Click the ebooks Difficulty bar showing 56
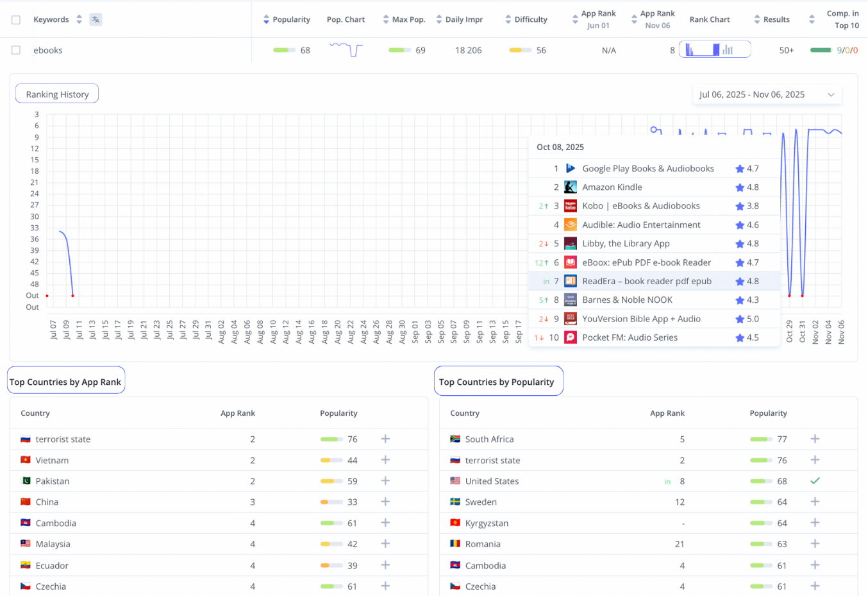868x596 pixels. pyautogui.click(x=520, y=50)
